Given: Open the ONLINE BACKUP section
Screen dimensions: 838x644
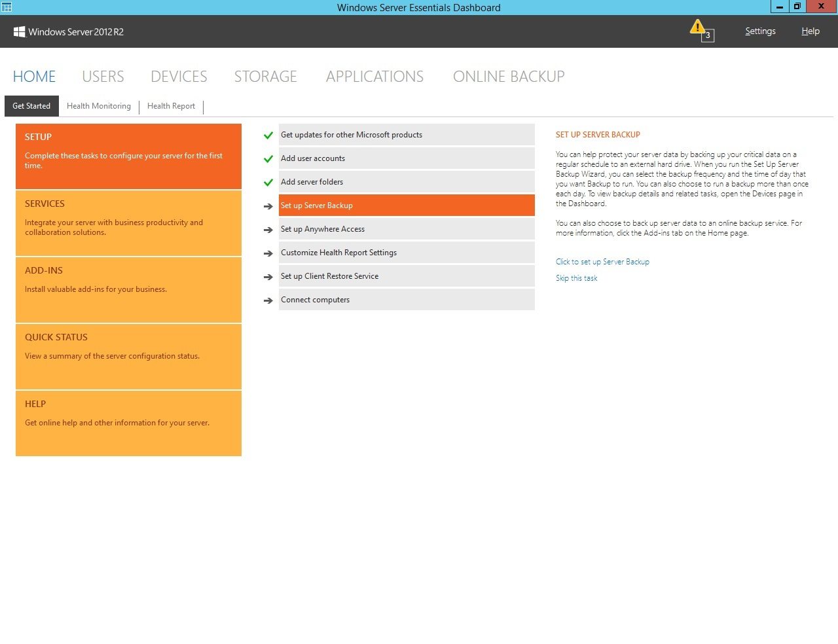Looking at the screenshot, I should pos(509,77).
